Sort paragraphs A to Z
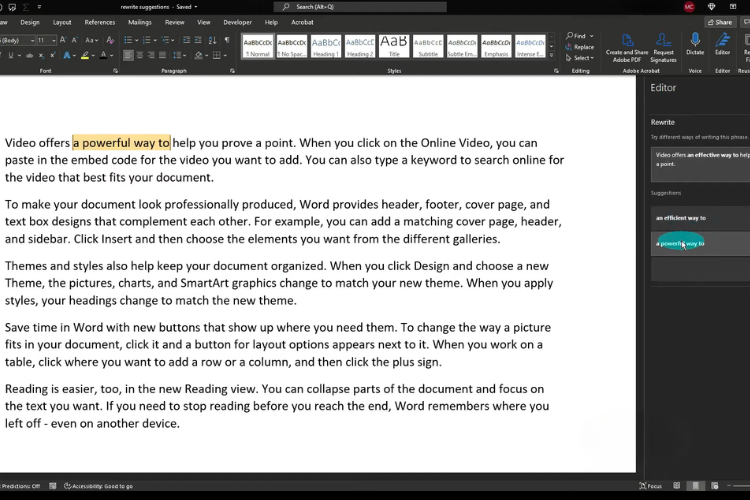This screenshot has width=750, height=500. click(212, 40)
